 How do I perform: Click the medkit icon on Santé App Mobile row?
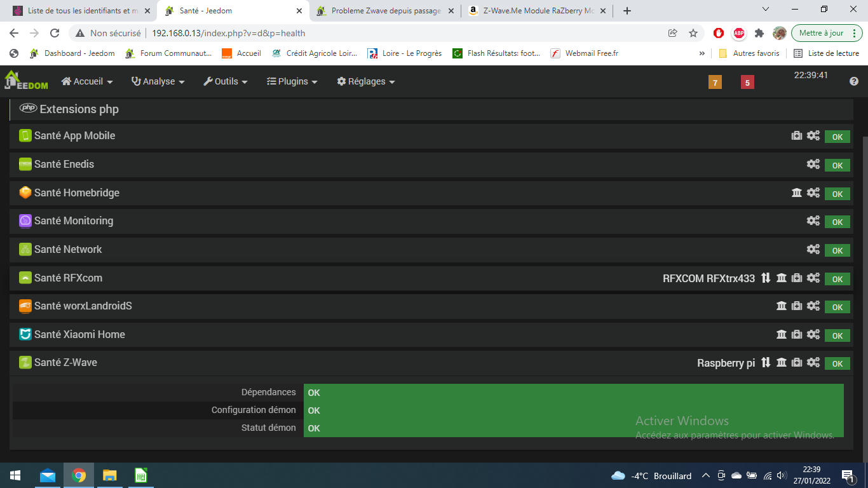point(796,135)
